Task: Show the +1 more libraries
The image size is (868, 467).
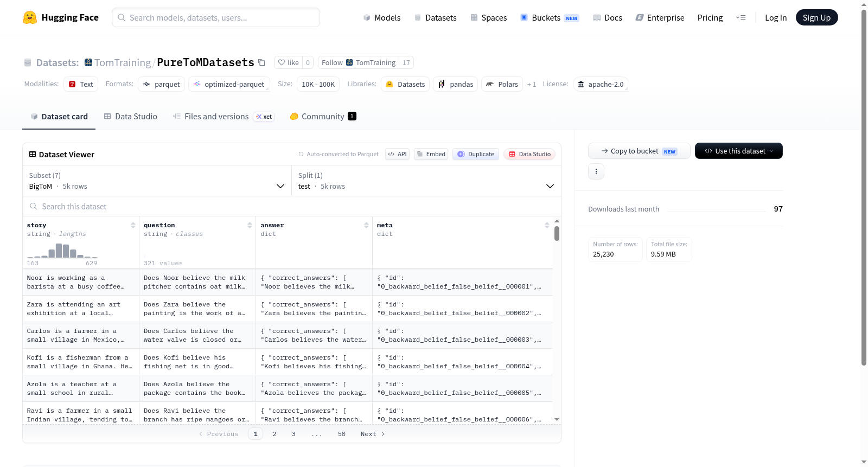Action: coord(532,84)
